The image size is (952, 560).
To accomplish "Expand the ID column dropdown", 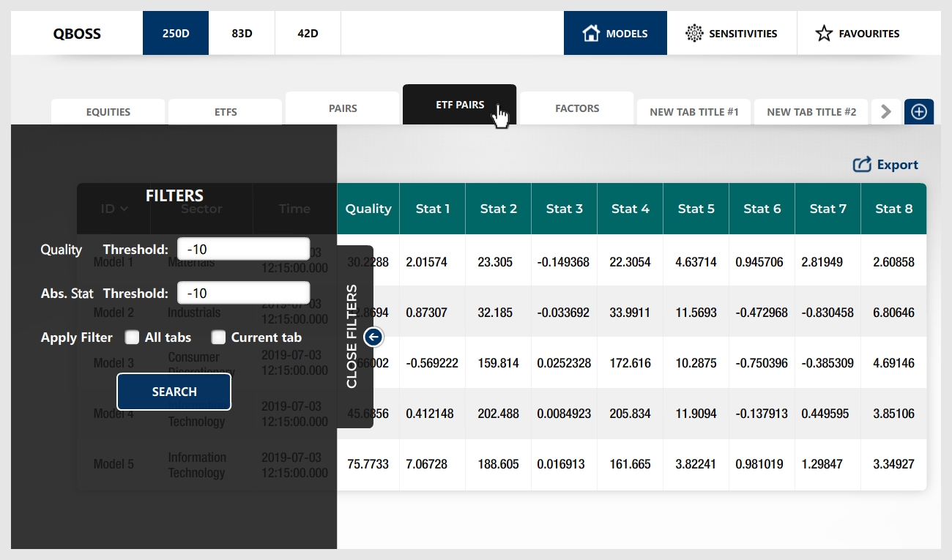I will (123, 209).
